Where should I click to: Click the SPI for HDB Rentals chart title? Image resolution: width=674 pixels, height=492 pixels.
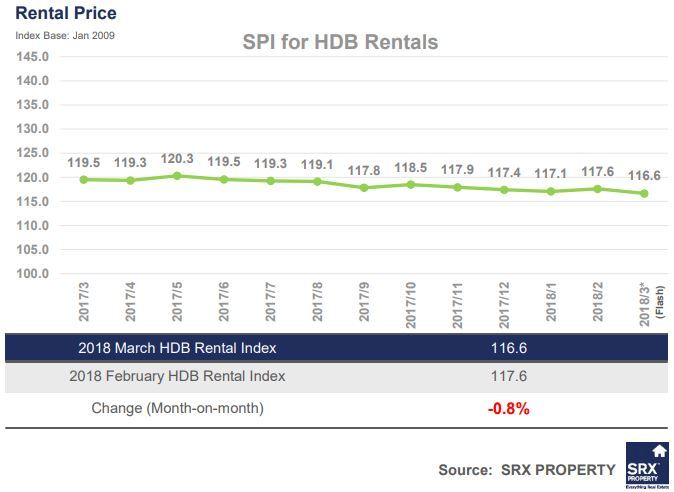pos(340,42)
